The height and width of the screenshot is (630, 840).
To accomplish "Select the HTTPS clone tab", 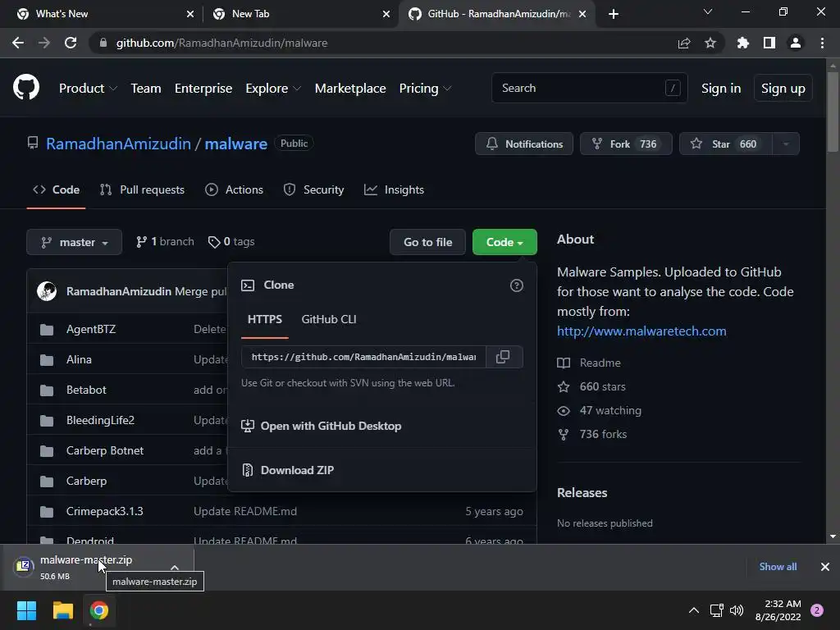I will pos(265,319).
